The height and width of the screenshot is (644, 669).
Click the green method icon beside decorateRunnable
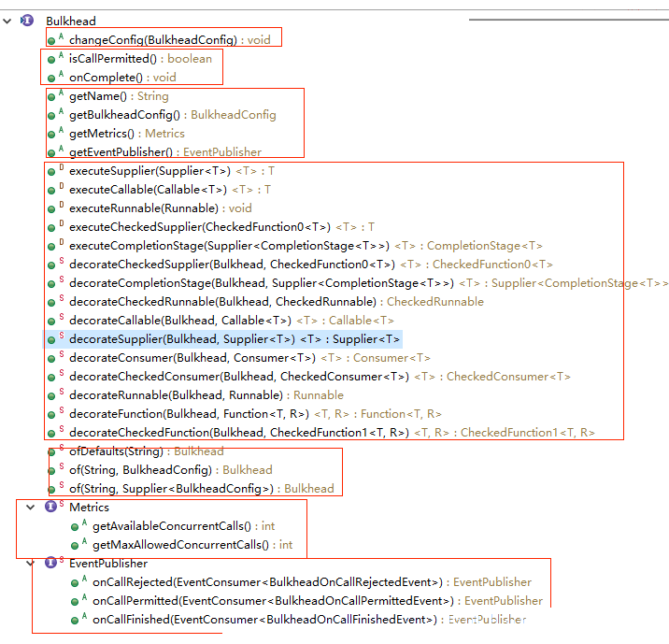click(x=51, y=396)
